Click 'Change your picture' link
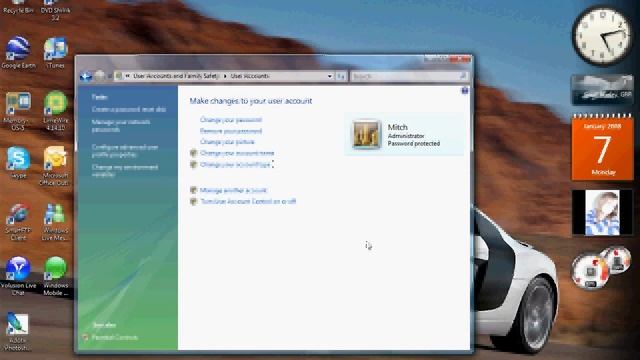The width and height of the screenshot is (640, 360). tap(227, 142)
